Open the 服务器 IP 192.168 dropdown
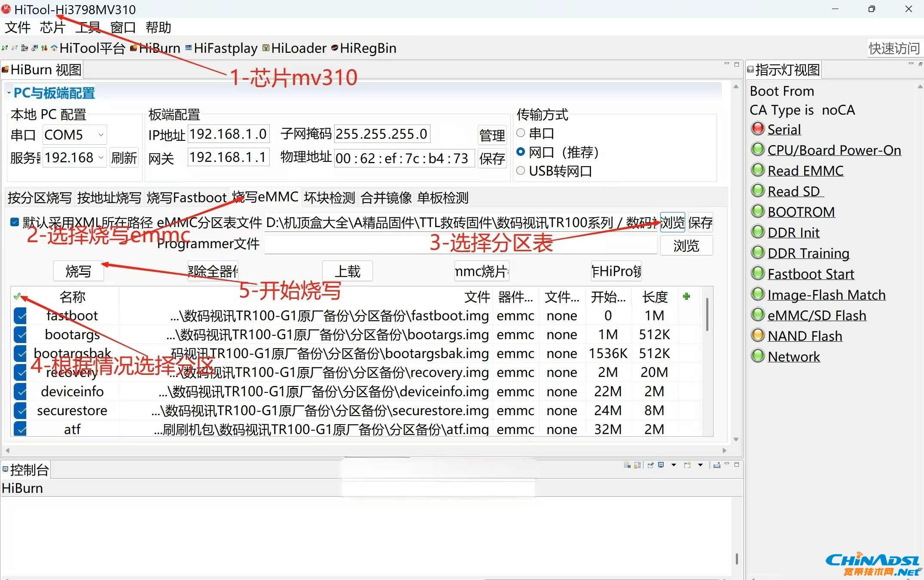924x580 pixels. (x=101, y=158)
